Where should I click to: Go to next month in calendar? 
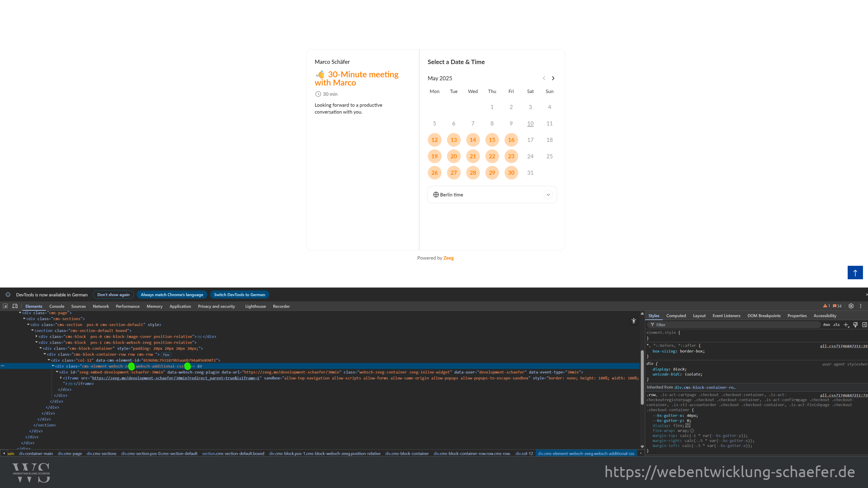pos(553,78)
